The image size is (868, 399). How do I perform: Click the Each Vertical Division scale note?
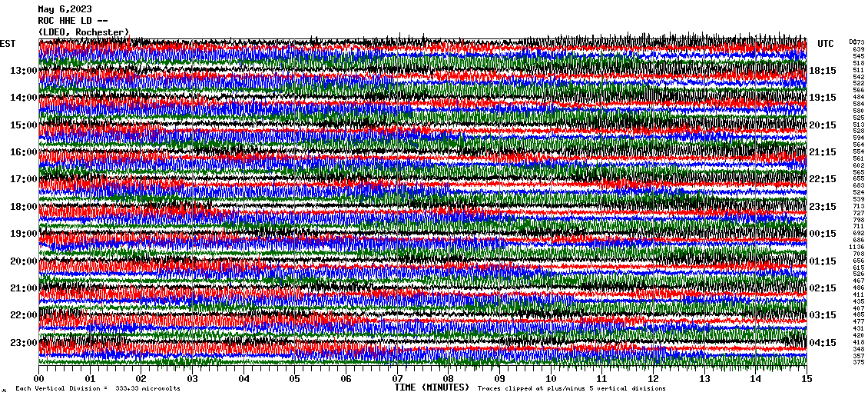[98, 389]
